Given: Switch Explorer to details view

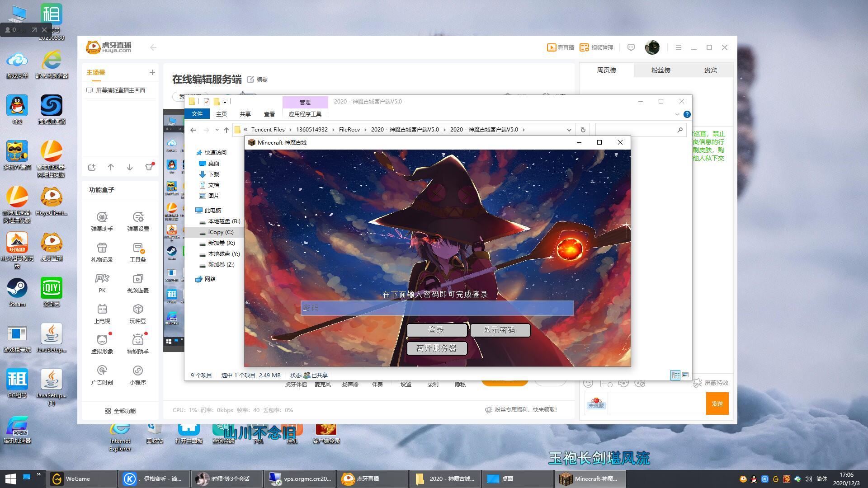Looking at the screenshot, I should [x=675, y=375].
